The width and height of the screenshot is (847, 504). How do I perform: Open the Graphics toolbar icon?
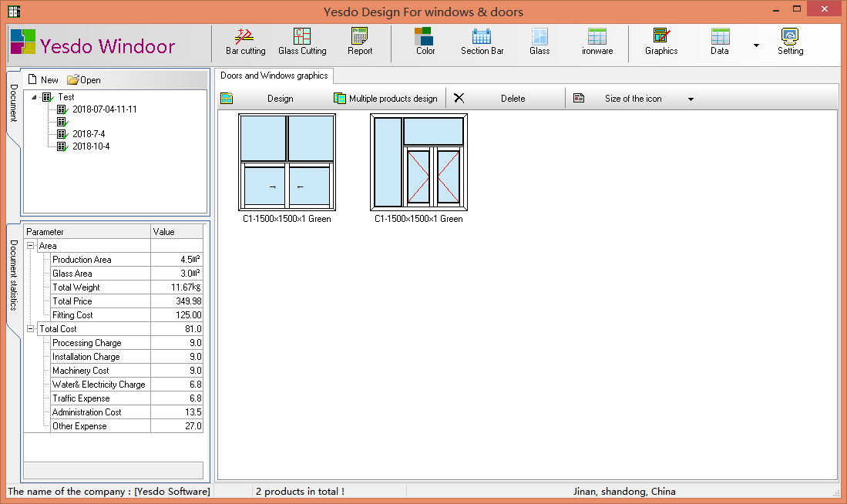tap(661, 42)
